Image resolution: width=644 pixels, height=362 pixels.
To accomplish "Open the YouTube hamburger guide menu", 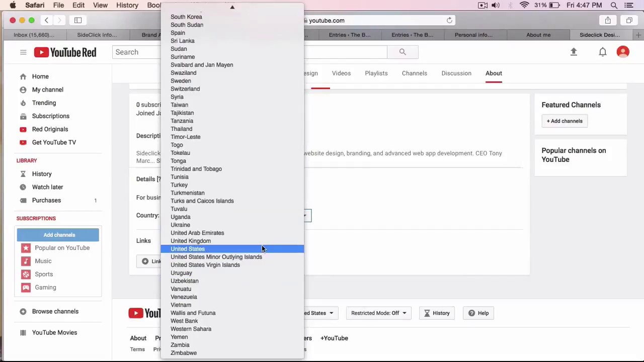I will click(23, 52).
